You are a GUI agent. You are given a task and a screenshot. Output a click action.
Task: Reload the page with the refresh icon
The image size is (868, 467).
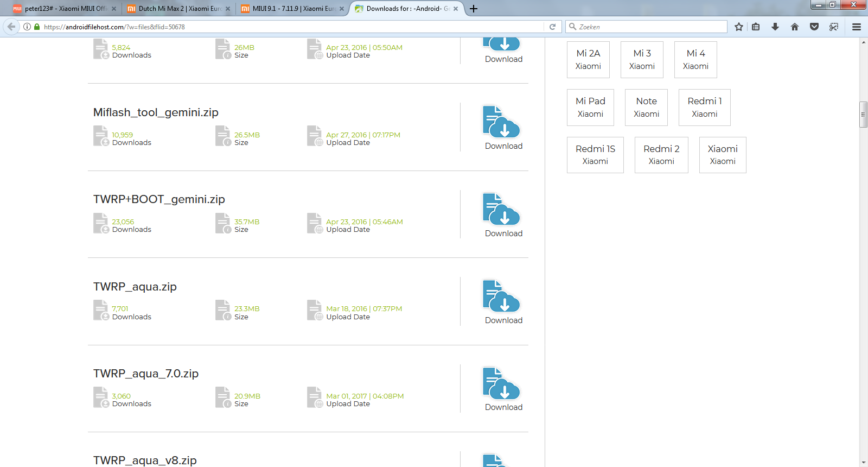[552, 27]
